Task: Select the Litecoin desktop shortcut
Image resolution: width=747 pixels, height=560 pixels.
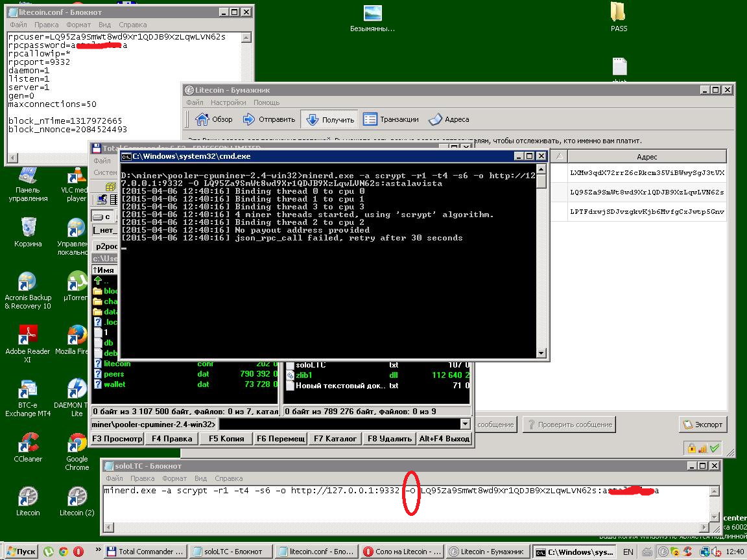Action: tap(28, 502)
